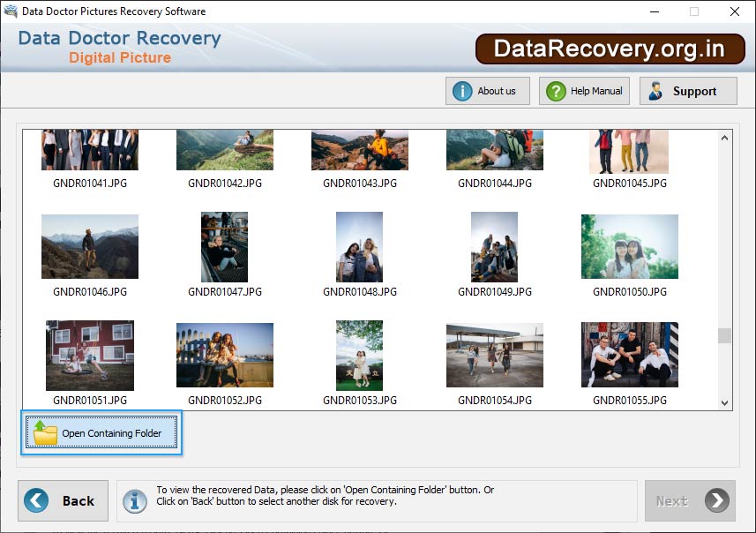This screenshot has width=756, height=533.
Task: Click the scrollbar down arrow
Action: (724, 402)
